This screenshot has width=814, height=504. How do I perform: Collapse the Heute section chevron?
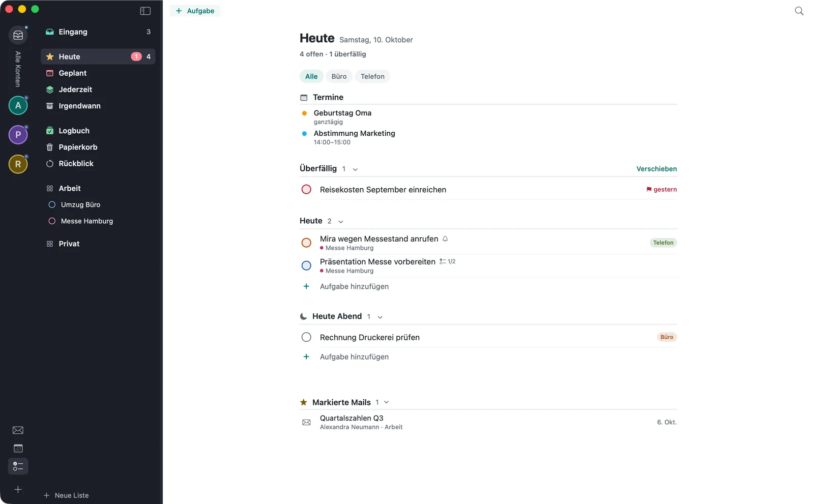pos(341,222)
